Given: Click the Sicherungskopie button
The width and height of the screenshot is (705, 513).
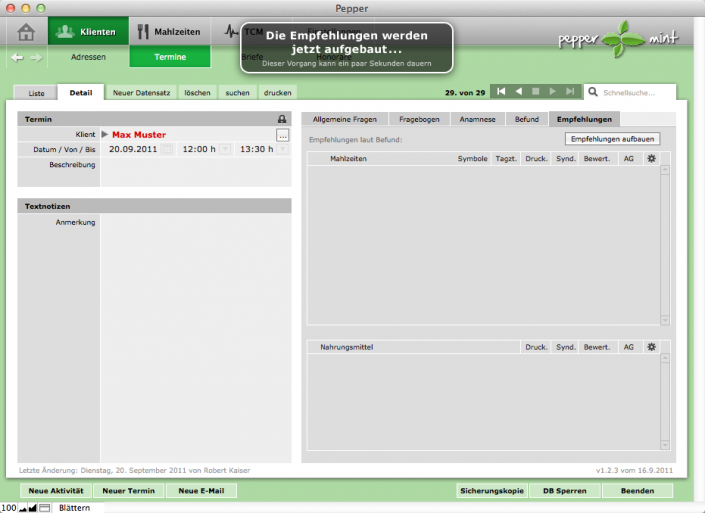Looking at the screenshot, I should coord(491,491).
